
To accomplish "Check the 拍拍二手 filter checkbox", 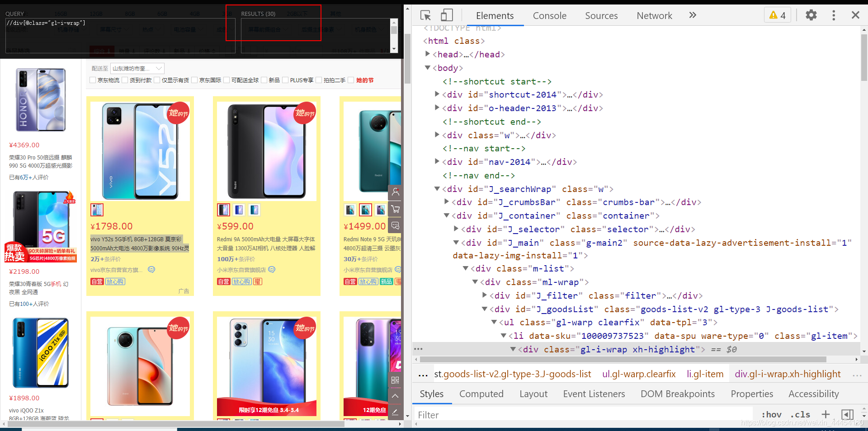I will coord(319,80).
